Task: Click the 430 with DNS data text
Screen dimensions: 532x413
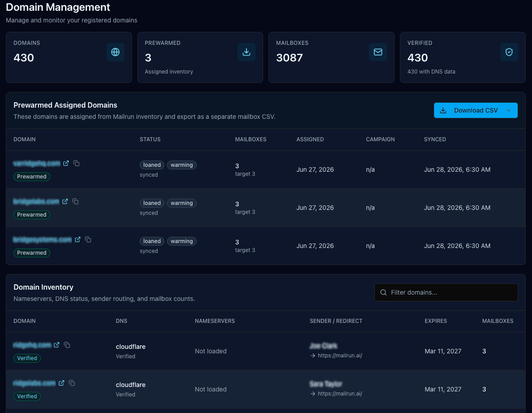Action: 431,71
